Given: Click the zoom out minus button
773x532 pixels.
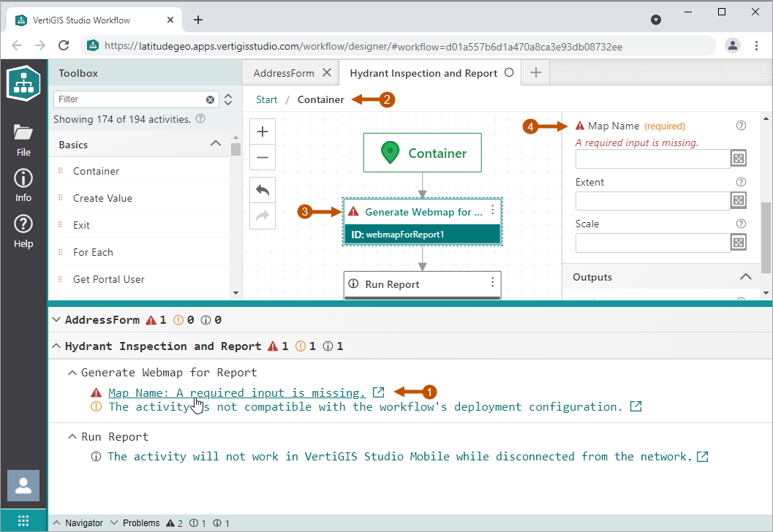Looking at the screenshot, I should coord(263,157).
